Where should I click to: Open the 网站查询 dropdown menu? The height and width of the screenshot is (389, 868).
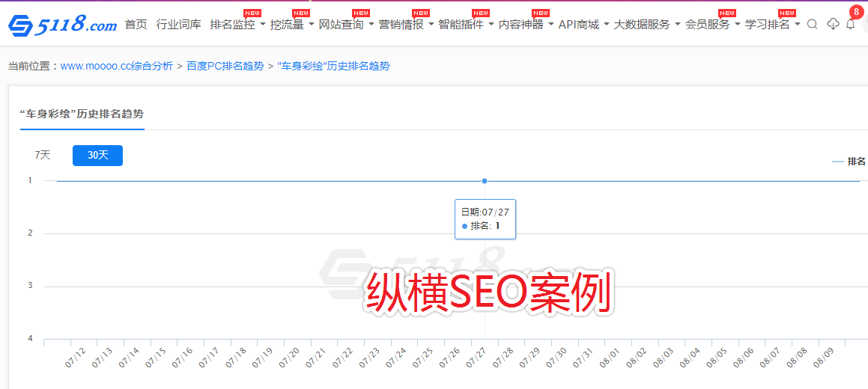tap(346, 25)
